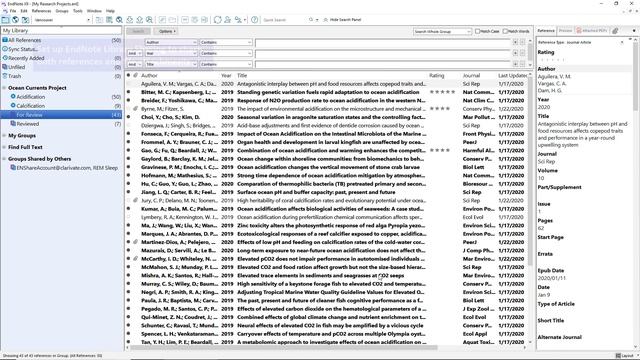This screenshot has height=360, width=640.
Task: Select the Reviewed group
Action: point(28,124)
